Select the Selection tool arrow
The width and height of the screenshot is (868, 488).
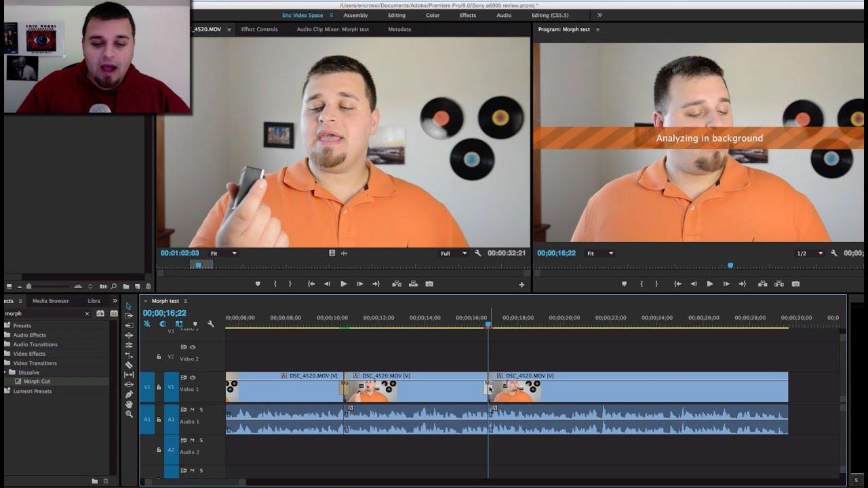click(129, 306)
